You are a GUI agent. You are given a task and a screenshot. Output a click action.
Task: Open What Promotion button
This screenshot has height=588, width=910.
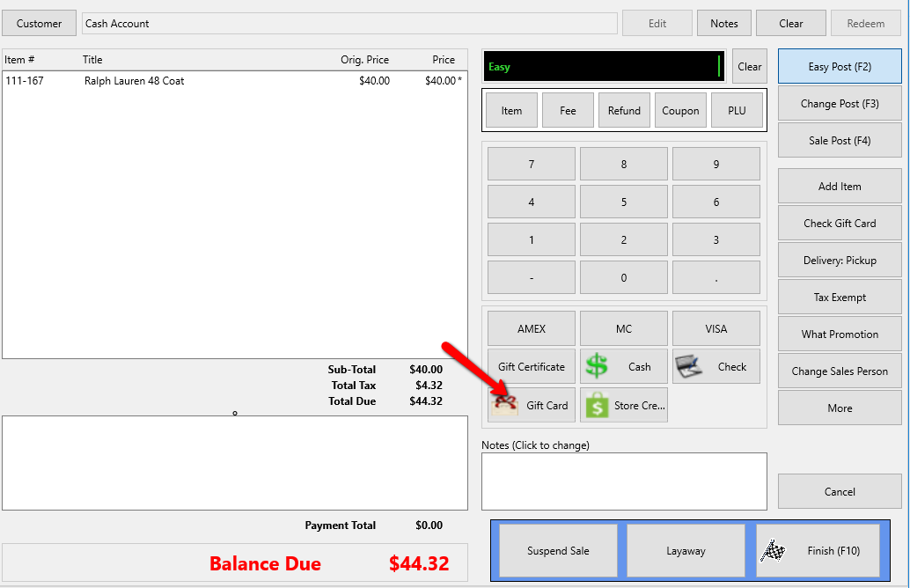click(x=840, y=334)
